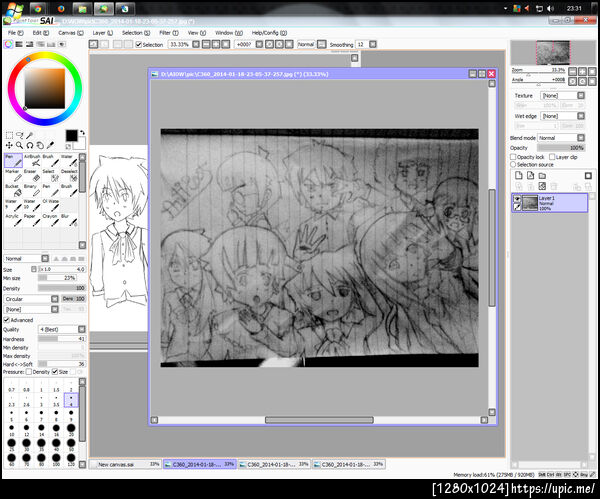This screenshot has width=600, height=499.
Task: Select brush size preset 10
Action: pyautogui.click(x=11, y=430)
